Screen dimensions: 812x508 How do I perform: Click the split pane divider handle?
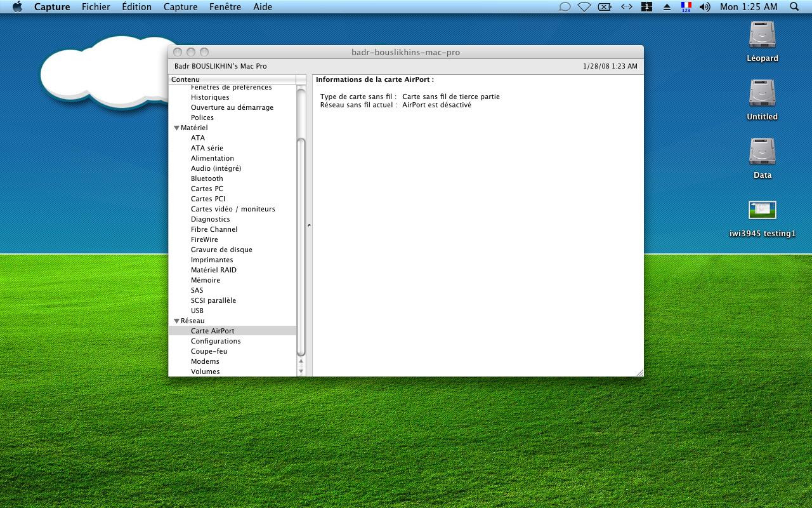(x=309, y=225)
